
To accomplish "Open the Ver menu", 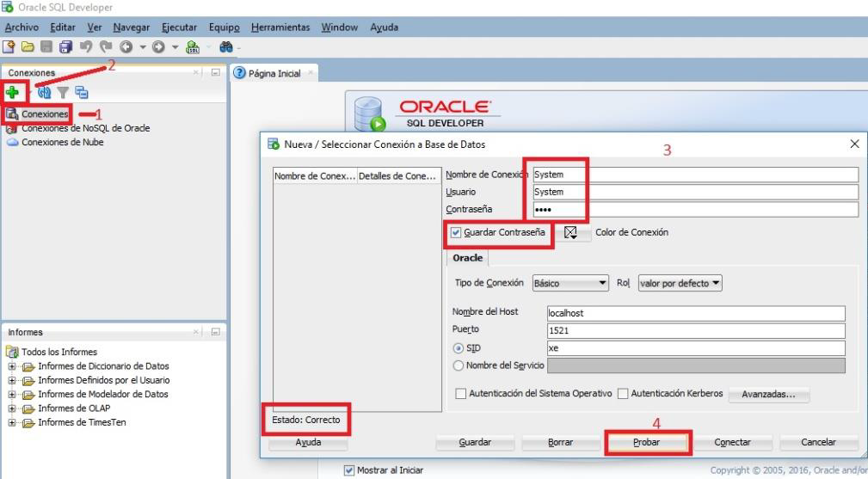I will [x=95, y=28].
